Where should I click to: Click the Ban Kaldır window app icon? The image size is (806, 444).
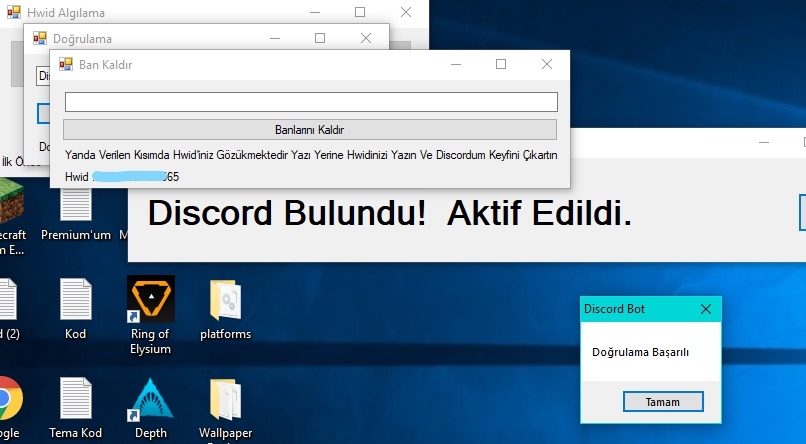66,64
